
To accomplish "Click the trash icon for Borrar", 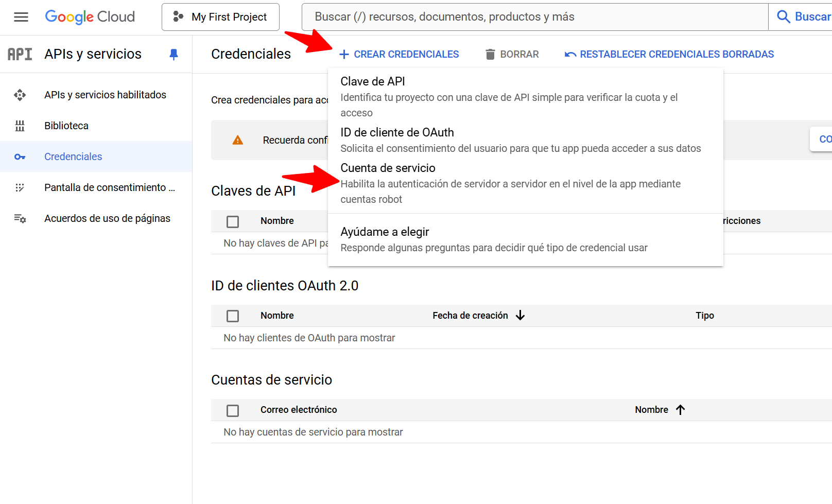I will tap(490, 55).
